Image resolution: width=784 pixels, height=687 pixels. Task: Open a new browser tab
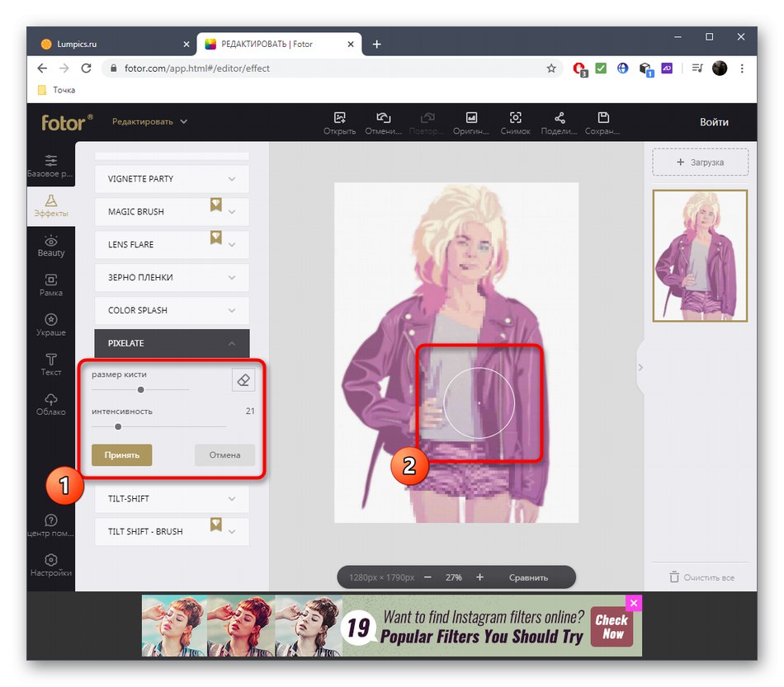[x=376, y=45]
